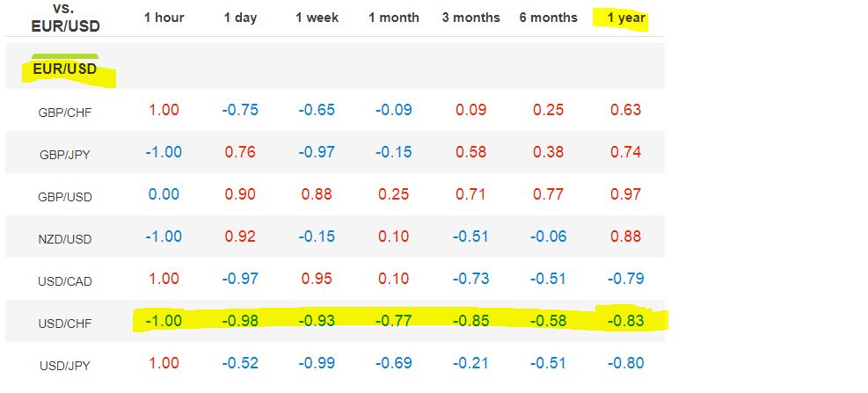Click the vs. EUR/USD table heading
Image resolution: width=868 pixels, height=393 pixels.
coord(64,18)
